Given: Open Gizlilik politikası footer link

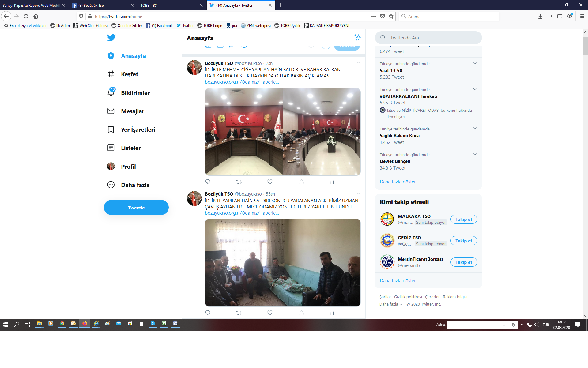Looking at the screenshot, I should [408, 297].
